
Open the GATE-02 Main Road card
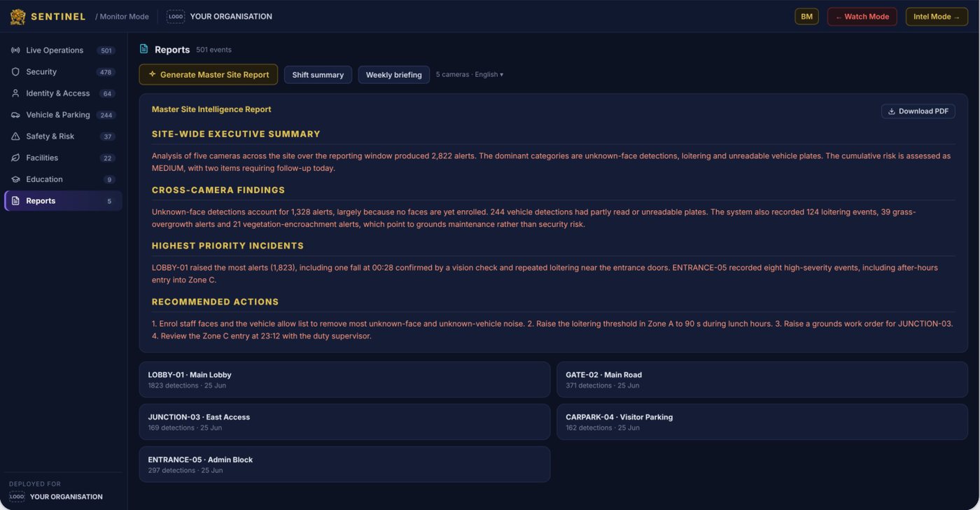click(762, 380)
